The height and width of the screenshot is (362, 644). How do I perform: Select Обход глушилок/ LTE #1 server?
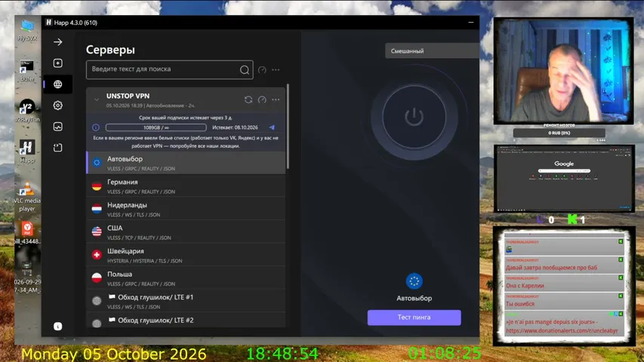pyautogui.click(x=186, y=301)
